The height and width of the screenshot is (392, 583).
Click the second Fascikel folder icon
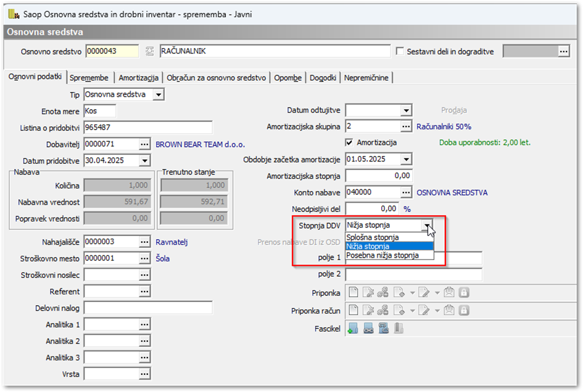tap(368, 329)
